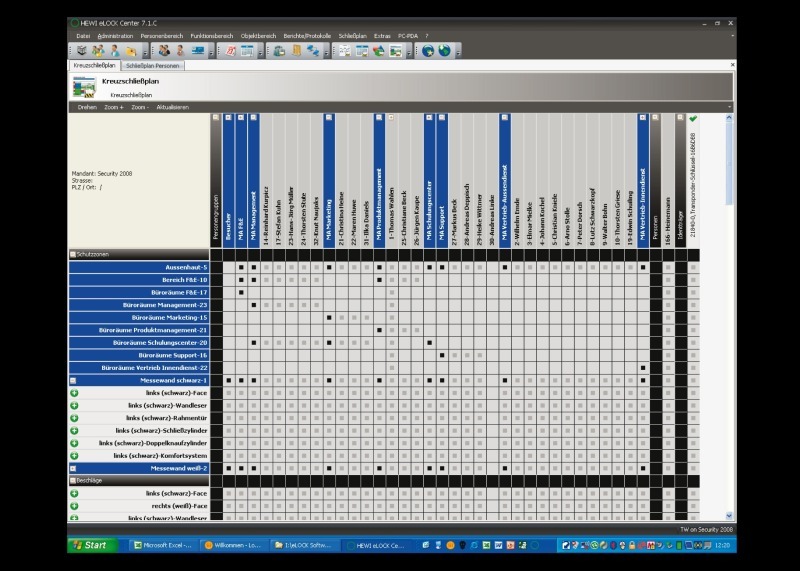Click the Aktualisieren button
Screen dimensions: 800x571
172,107
